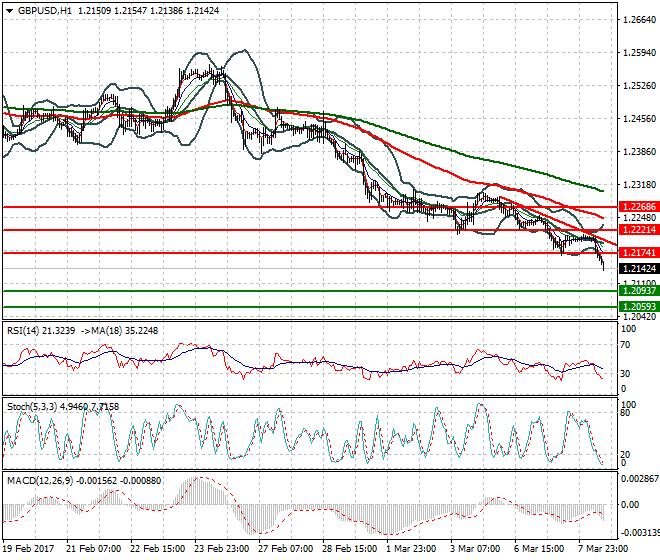Screen dimensions: 660x560
Task: Click the 1 Mar 23:00 time label
Action: pos(411,549)
